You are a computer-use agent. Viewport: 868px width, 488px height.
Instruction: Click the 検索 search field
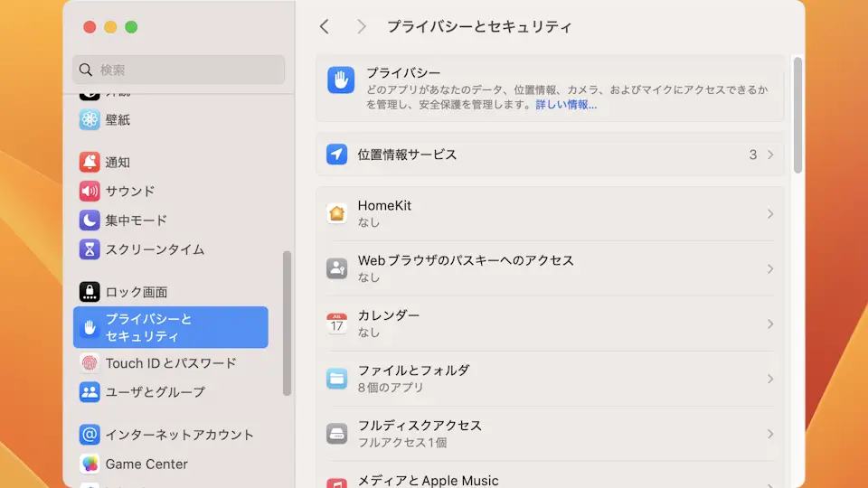[x=179, y=70]
